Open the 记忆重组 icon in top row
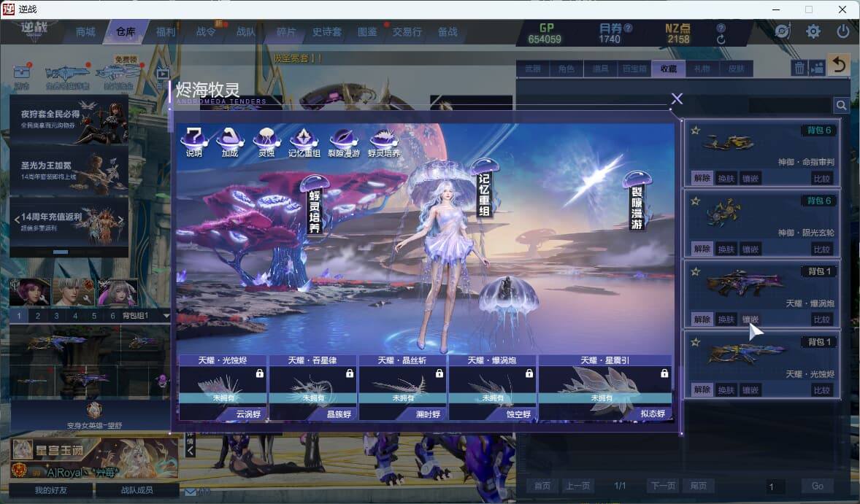Viewport: 860px width, 504px height. coord(304,142)
